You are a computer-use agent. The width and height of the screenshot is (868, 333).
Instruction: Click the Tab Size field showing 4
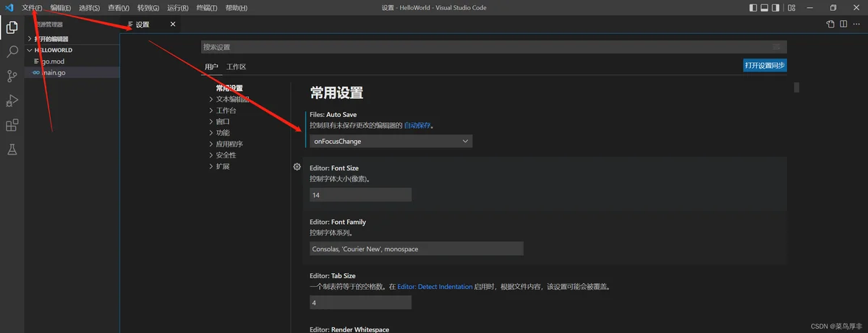(x=360, y=303)
